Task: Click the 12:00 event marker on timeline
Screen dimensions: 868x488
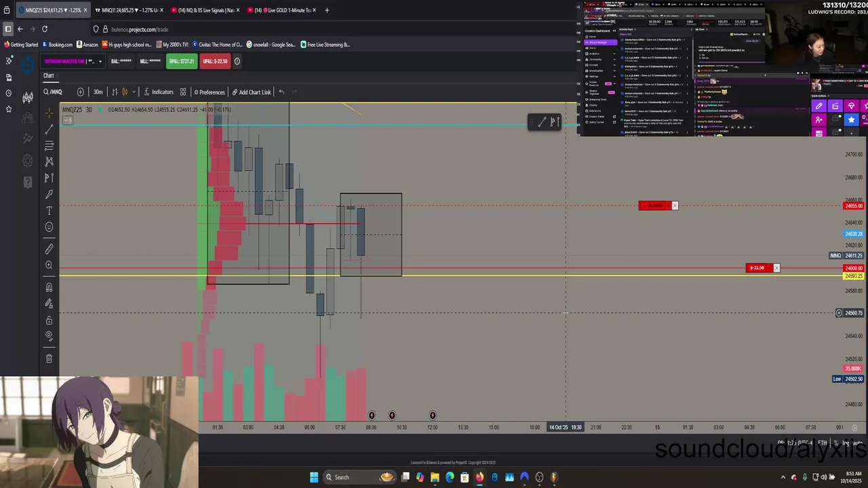Action: tap(433, 415)
